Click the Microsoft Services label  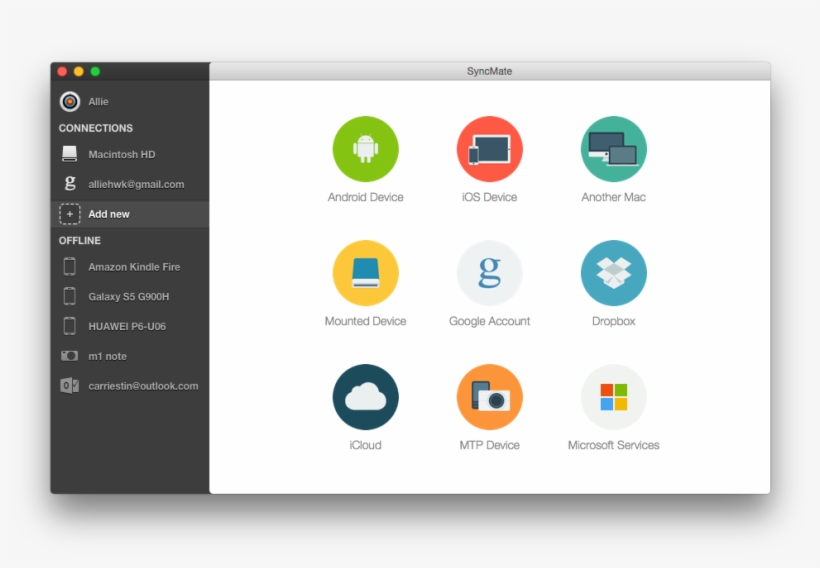point(613,445)
